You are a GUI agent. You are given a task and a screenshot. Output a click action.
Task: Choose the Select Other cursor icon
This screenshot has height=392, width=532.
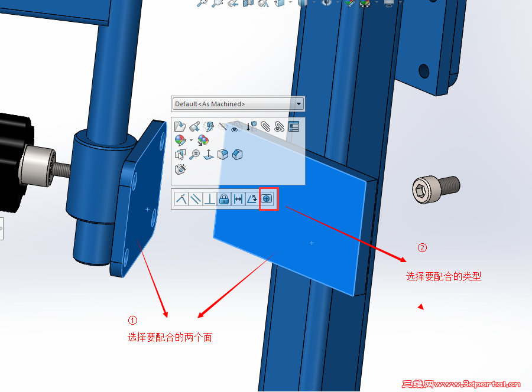(180, 155)
